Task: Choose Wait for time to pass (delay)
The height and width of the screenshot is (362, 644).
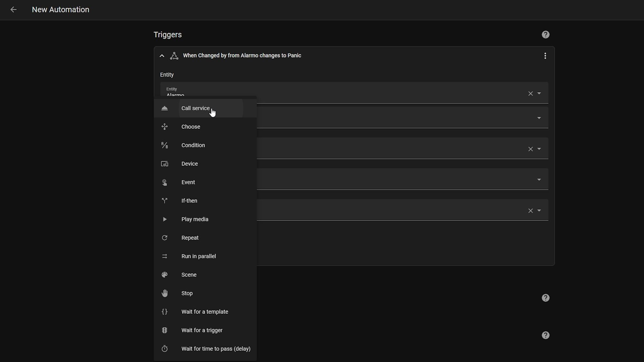Action: [205, 349]
